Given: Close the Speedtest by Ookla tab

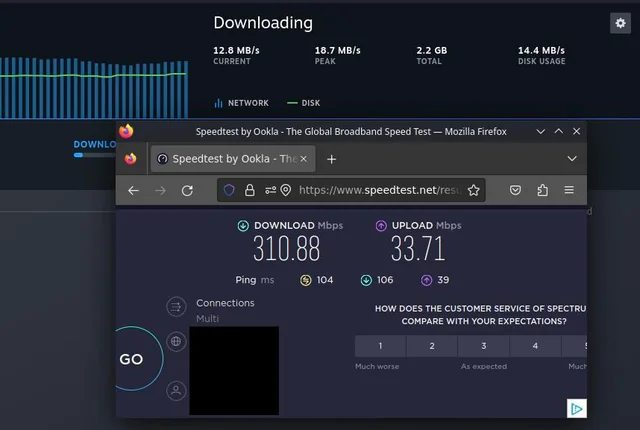Looking at the screenshot, I should pyautogui.click(x=303, y=159).
